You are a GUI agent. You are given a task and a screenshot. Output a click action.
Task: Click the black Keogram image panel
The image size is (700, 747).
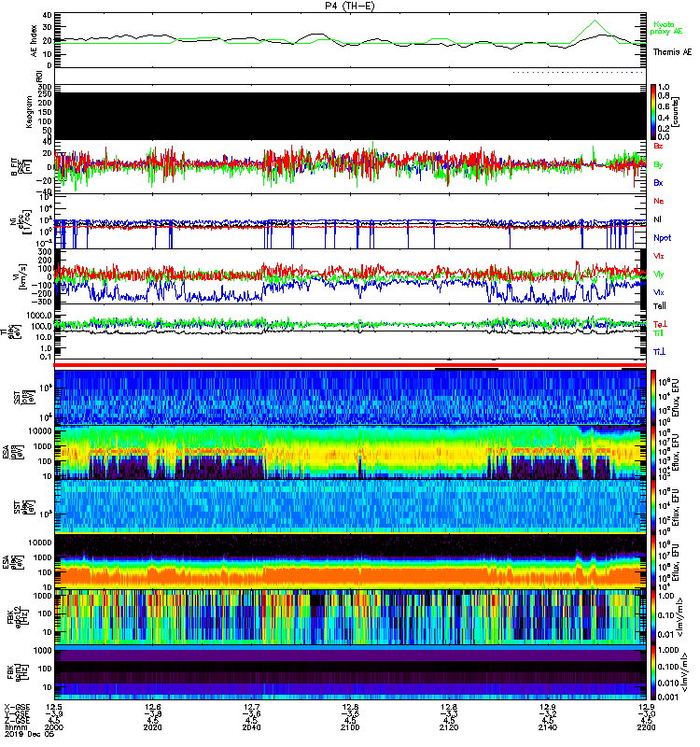(x=350, y=116)
